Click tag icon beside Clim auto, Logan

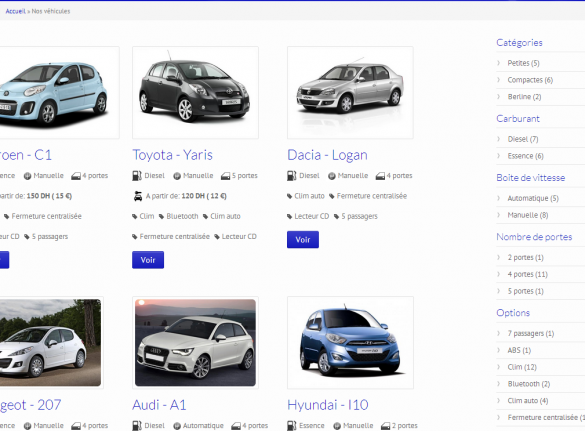click(x=290, y=197)
